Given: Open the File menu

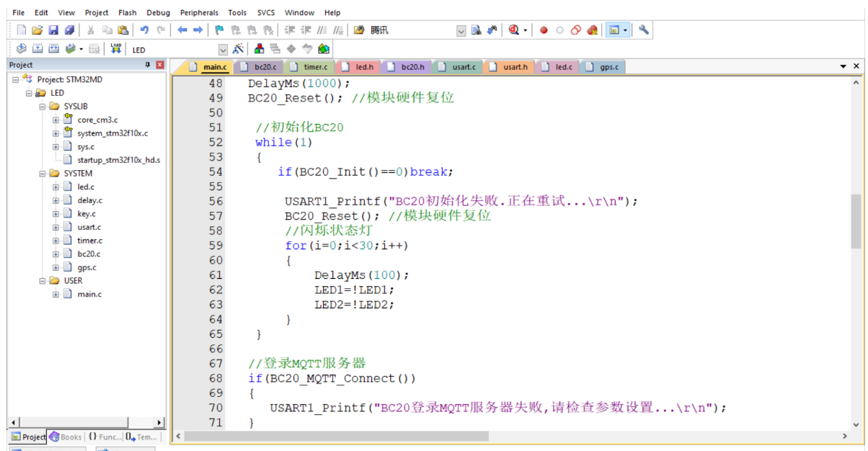Looking at the screenshot, I should tap(19, 12).
